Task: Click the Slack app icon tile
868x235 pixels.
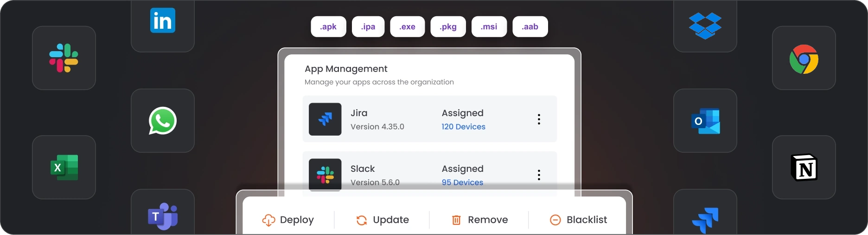Action: 64,58
